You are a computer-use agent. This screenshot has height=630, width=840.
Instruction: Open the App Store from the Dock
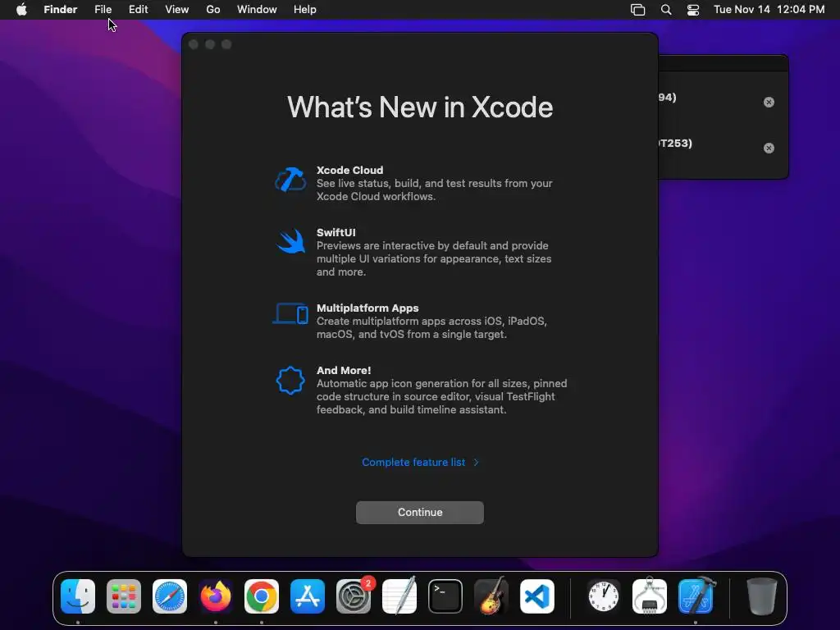[x=308, y=596]
